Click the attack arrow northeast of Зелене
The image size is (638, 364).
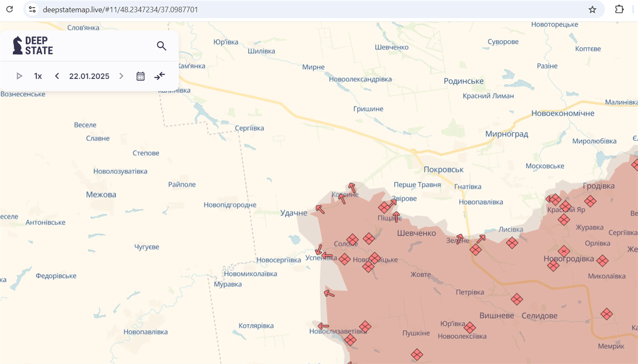(x=481, y=238)
